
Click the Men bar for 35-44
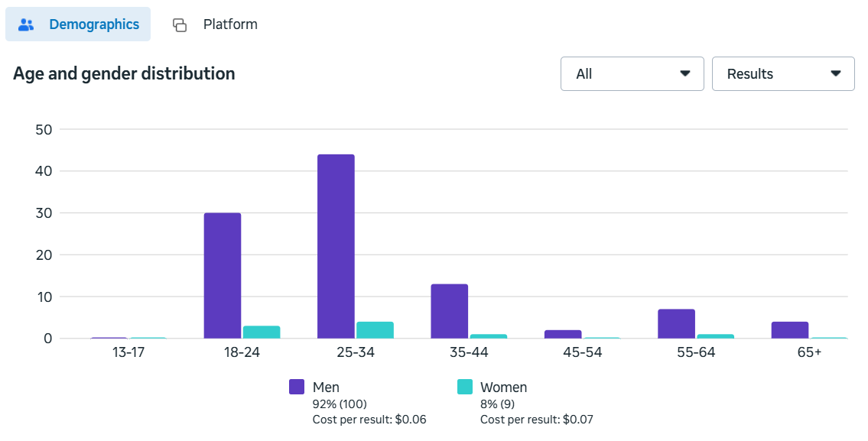[449, 311]
